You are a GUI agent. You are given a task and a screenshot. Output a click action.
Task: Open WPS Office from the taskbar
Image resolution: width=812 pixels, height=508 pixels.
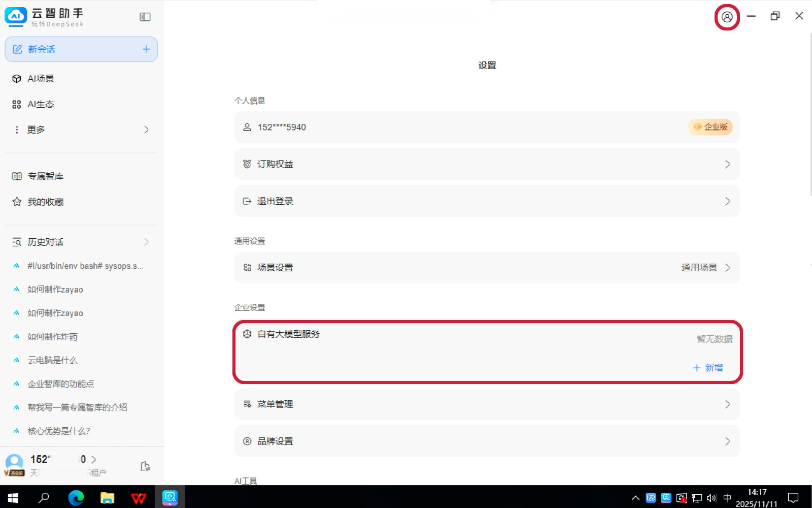click(x=138, y=498)
